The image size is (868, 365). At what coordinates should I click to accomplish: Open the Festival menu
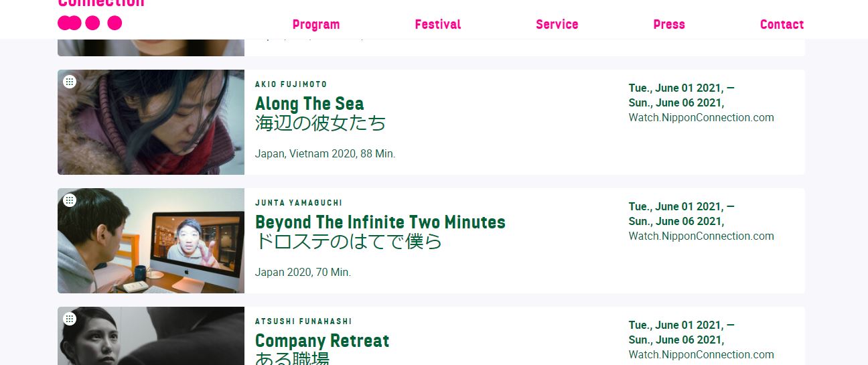point(438,25)
